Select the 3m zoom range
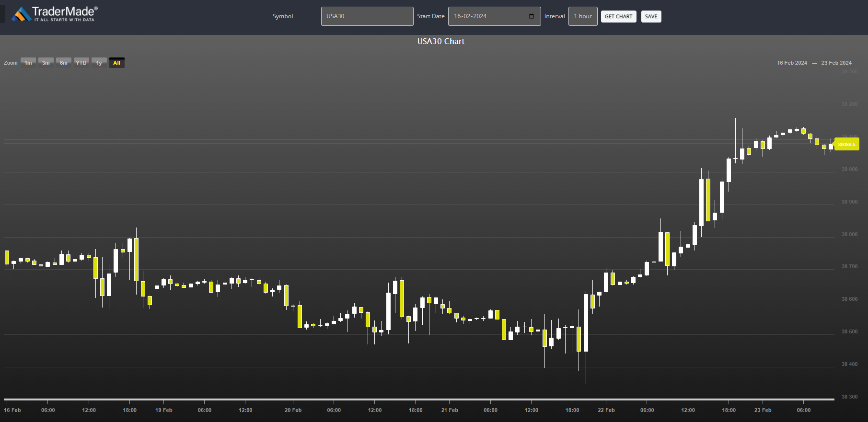This screenshot has height=422, width=868. pos(46,63)
